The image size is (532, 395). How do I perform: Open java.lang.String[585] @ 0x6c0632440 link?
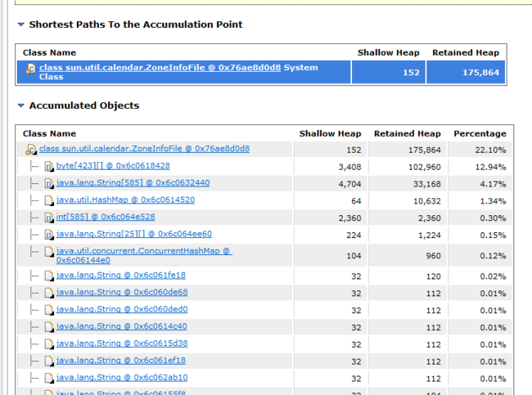pyautogui.click(x=133, y=182)
